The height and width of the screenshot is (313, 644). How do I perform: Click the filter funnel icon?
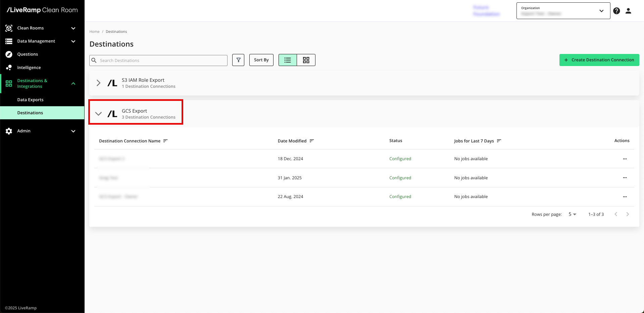[238, 60]
